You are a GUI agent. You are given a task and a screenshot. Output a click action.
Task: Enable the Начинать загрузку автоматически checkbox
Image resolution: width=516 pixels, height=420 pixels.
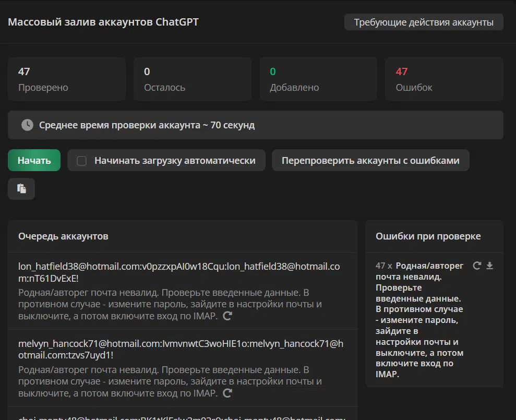point(81,161)
